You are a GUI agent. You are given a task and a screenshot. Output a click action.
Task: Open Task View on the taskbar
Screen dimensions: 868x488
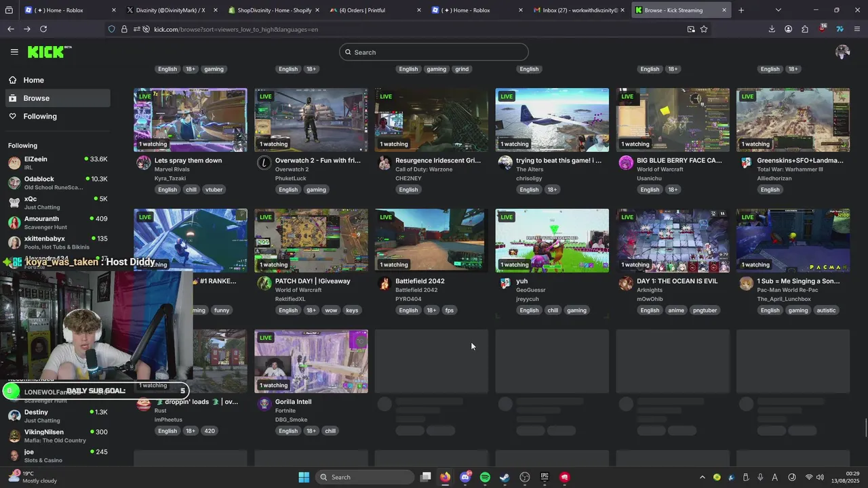pyautogui.click(x=425, y=477)
